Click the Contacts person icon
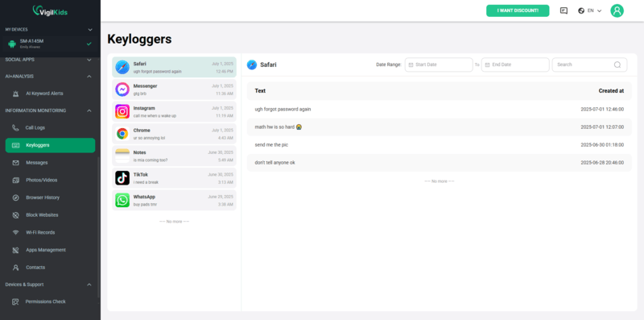 (x=15, y=268)
